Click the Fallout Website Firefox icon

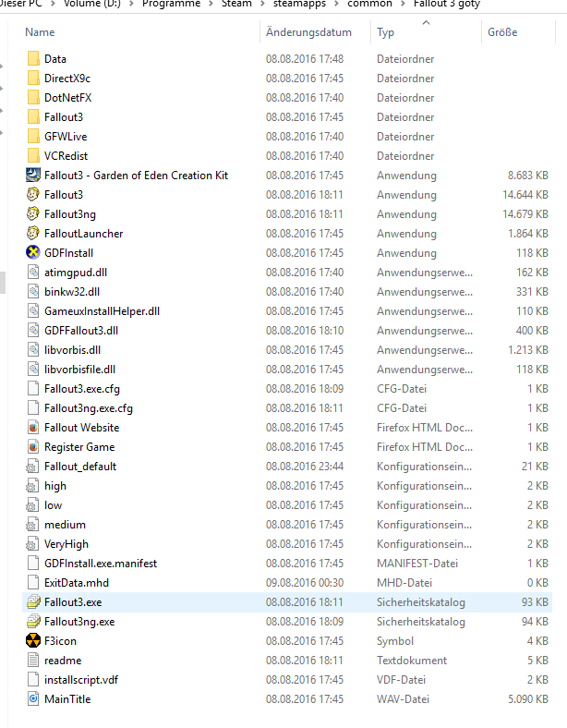click(33, 428)
